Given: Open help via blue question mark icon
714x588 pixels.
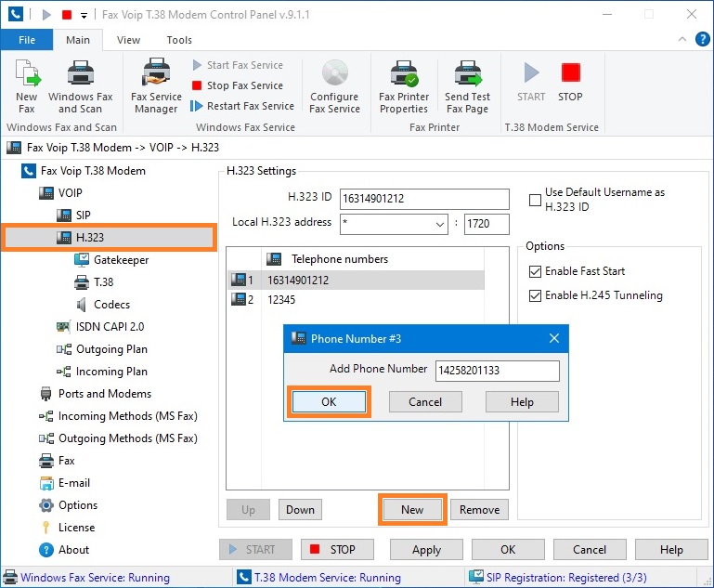Looking at the screenshot, I should click(702, 39).
